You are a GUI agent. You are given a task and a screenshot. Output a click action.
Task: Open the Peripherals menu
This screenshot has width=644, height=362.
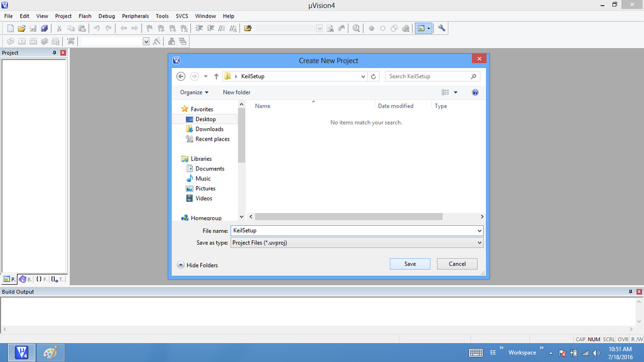click(x=135, y=16)
